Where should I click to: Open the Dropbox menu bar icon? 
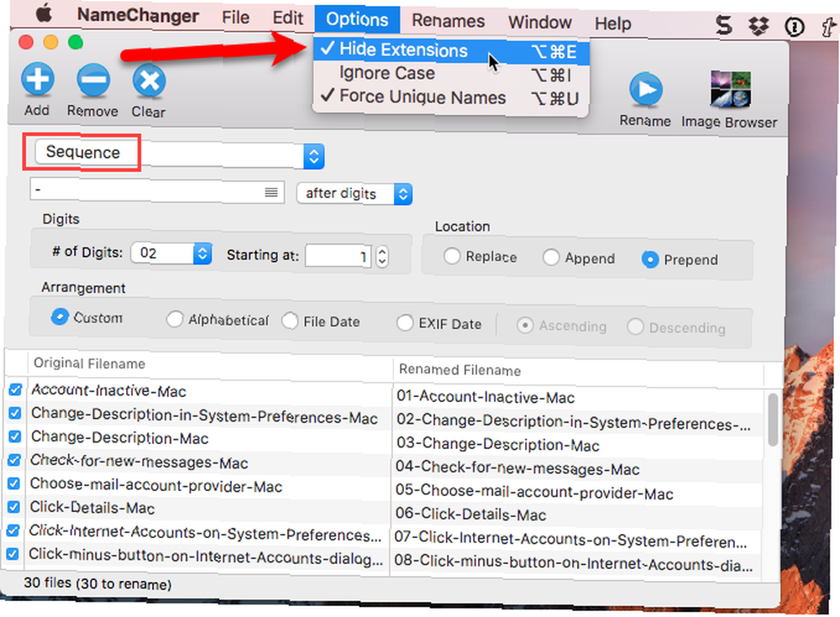pos(758,26)
